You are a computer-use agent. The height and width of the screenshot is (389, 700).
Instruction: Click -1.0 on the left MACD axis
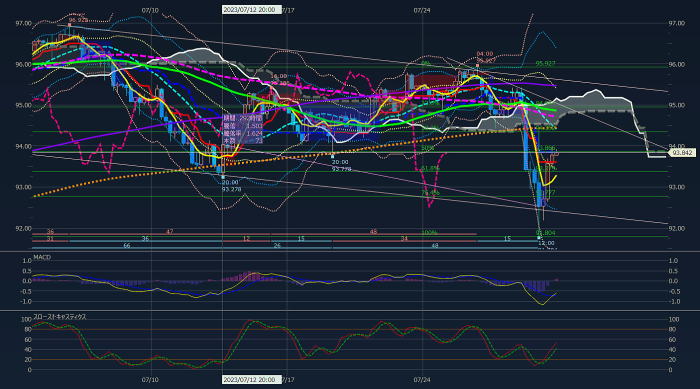point(26,302)
